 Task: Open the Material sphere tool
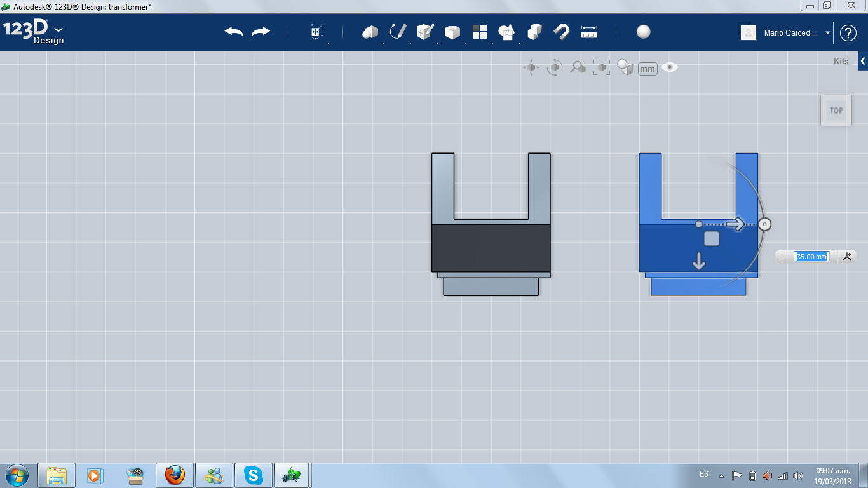[x=644, y=32]
